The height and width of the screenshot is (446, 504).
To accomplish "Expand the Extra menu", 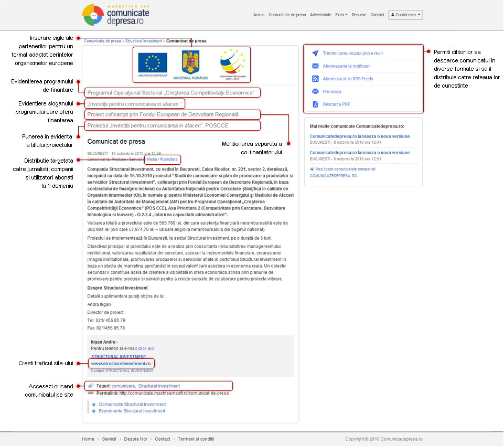I will tap(341, 15).
